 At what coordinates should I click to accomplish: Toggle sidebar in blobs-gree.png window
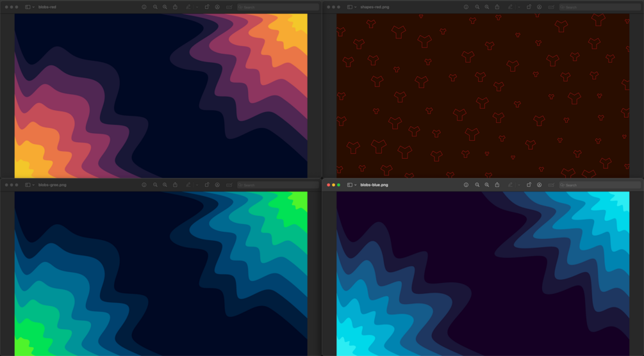coord(28,185)
